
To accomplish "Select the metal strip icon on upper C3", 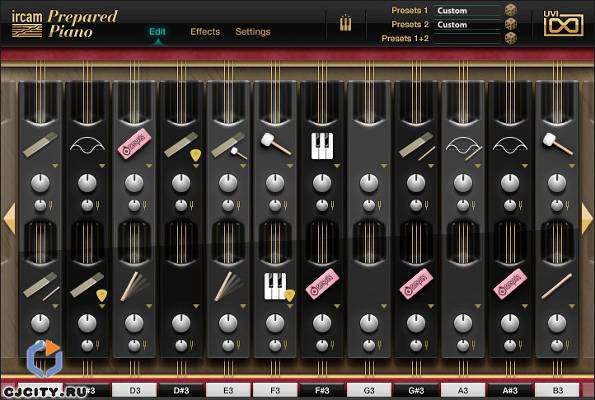I will (40, 145).
